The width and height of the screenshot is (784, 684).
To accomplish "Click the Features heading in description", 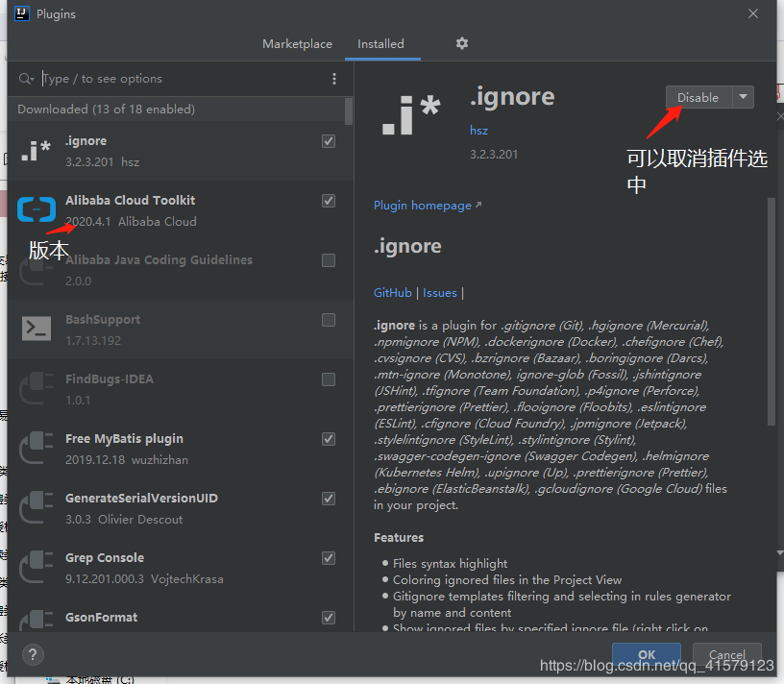I will click(x=399, y=538).
